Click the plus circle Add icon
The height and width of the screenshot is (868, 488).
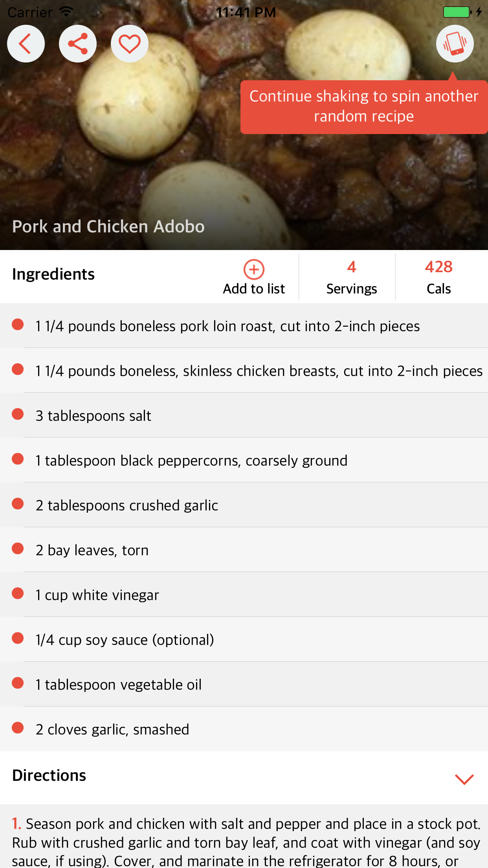pos(254,269)
